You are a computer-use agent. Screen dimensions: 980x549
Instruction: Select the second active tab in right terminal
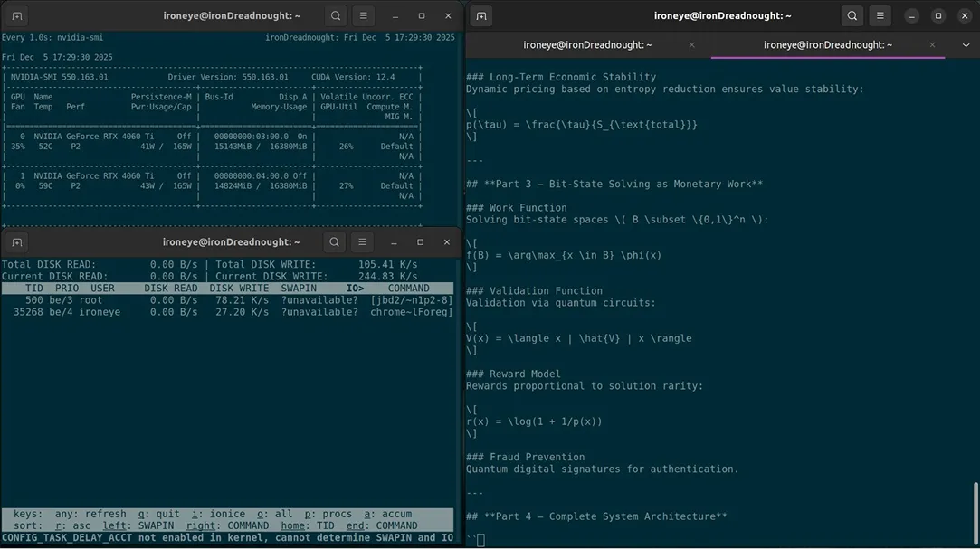click(827, 45)
